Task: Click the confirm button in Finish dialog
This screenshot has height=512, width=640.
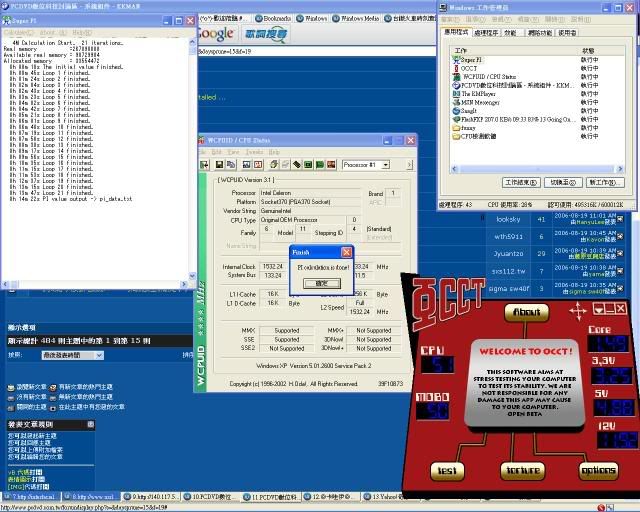Action: click(x=321, y=283)
